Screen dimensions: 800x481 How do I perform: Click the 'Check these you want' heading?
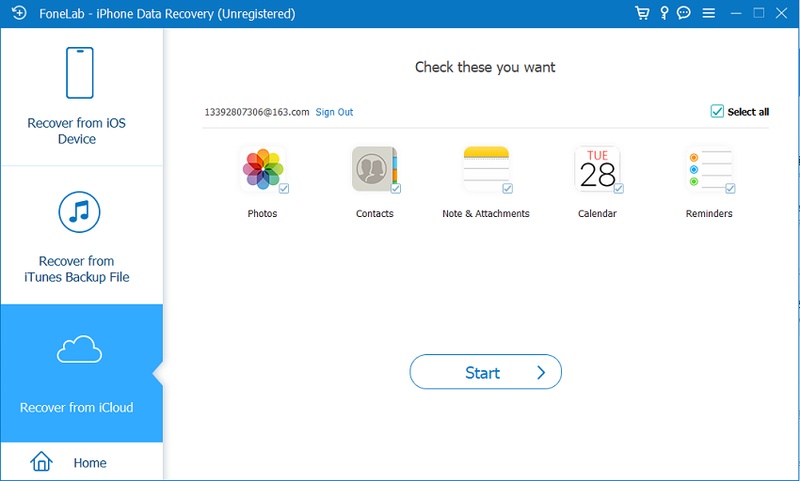485,67
